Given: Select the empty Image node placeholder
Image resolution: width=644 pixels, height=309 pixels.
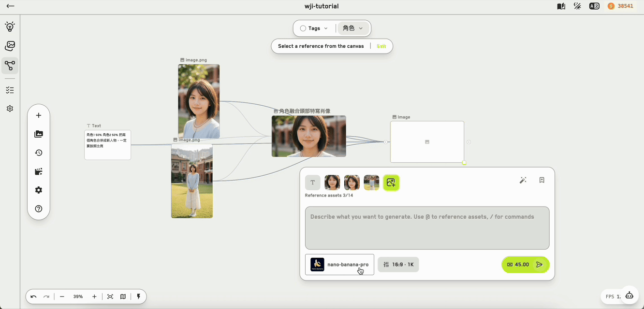Looking at the screenshot, I should [427, 142].
